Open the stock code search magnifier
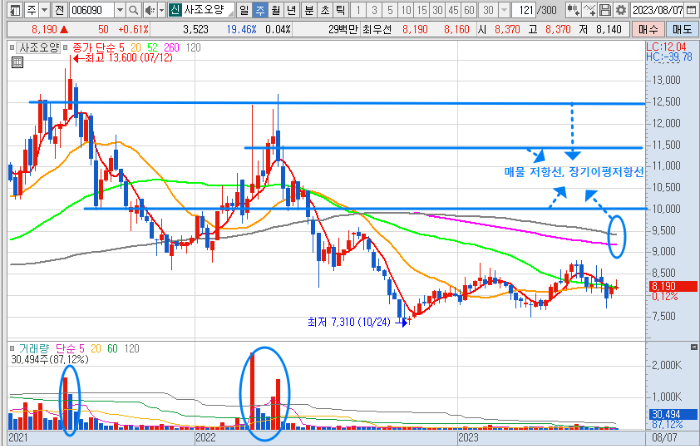Image resolution: width=700 pixels, height=446 pixels. [x=133, y=10]
